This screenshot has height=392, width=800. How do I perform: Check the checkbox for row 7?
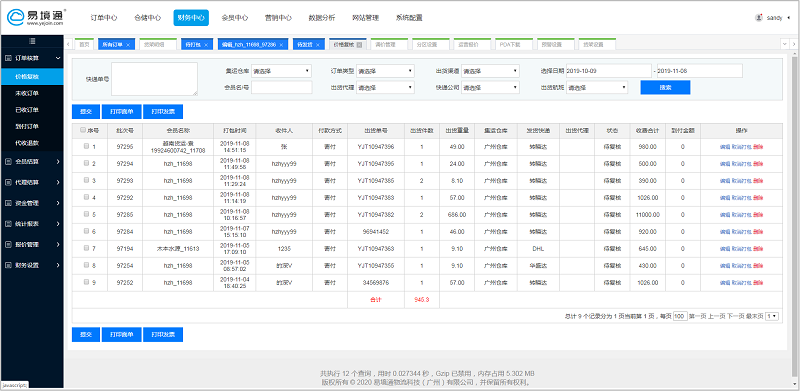tap(87, 249)
